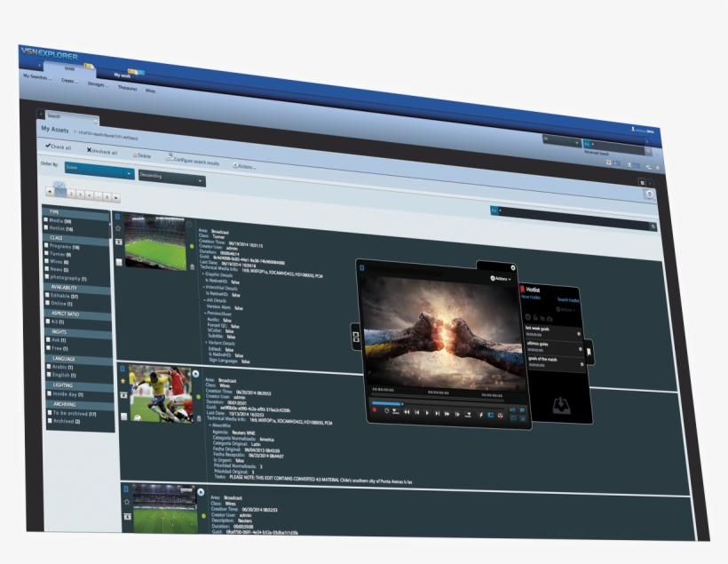Click the loop/refresh icon in player controls
The image size is (728, 564).
click(x=386, y=410)
